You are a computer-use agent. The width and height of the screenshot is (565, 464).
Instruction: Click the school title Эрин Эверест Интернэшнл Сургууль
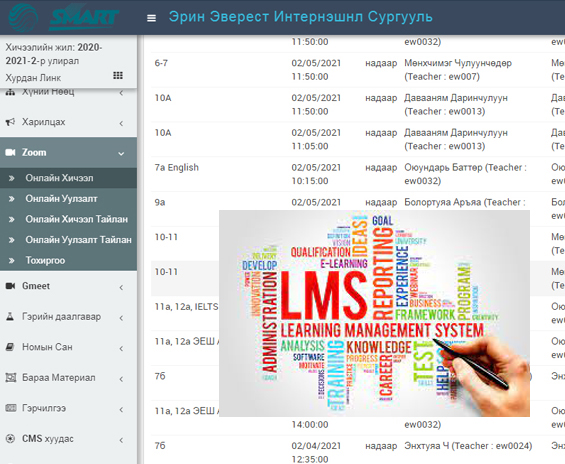(301, 17)
